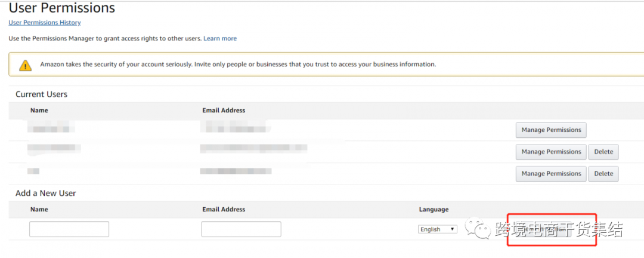Click the Current Users section heading
The image size is (644, 258).
click(41, 94)
